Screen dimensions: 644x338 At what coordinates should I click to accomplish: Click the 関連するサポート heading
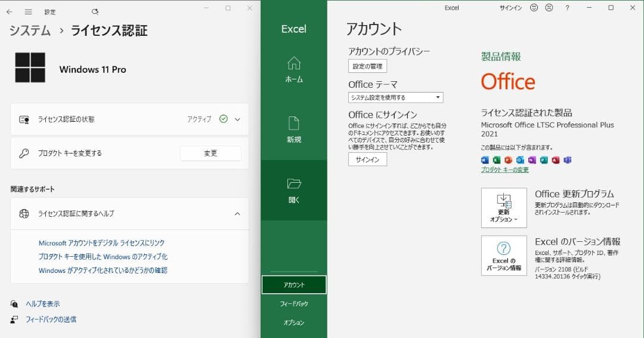[x=32, y=189]
